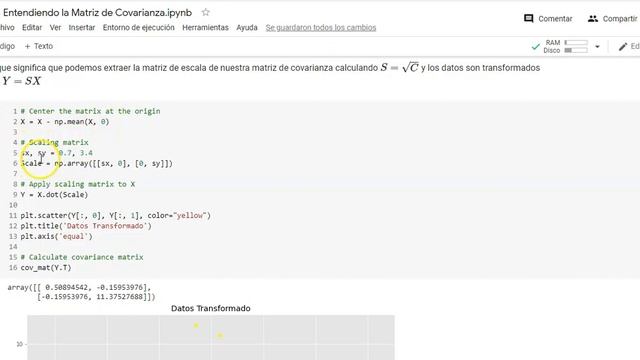Star the notebook with the star icon
Screen dimensions: 640x360
click(x=205, y=12)
